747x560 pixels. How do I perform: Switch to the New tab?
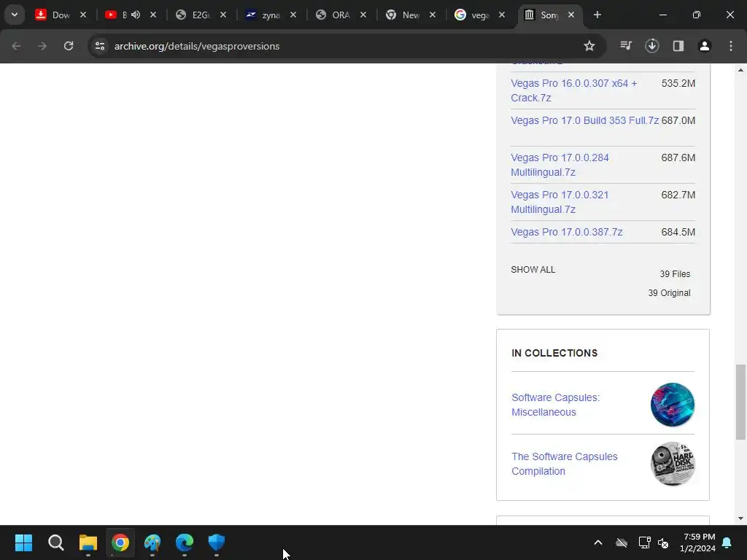coord(410,15)
